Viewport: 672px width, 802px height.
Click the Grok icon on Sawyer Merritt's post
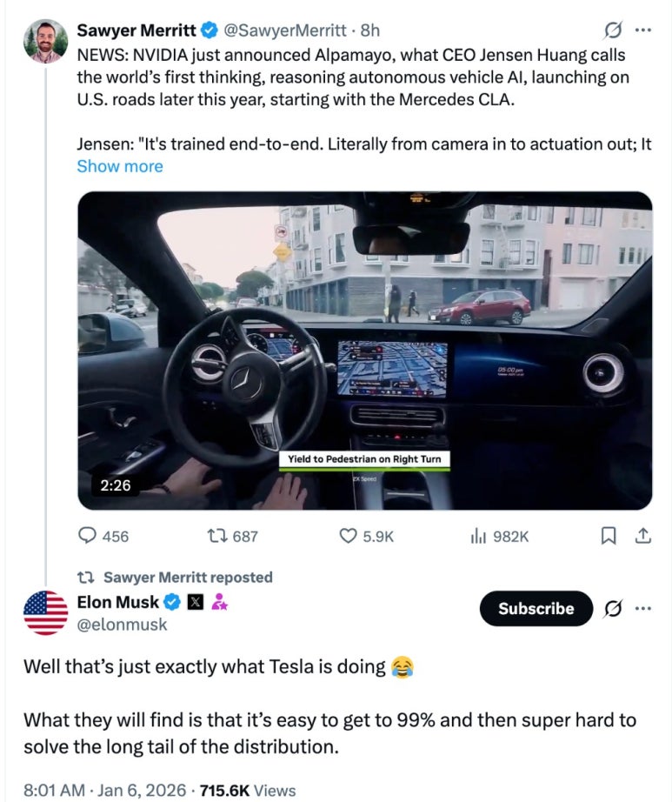pyautogui.click(x=612, y=30)
